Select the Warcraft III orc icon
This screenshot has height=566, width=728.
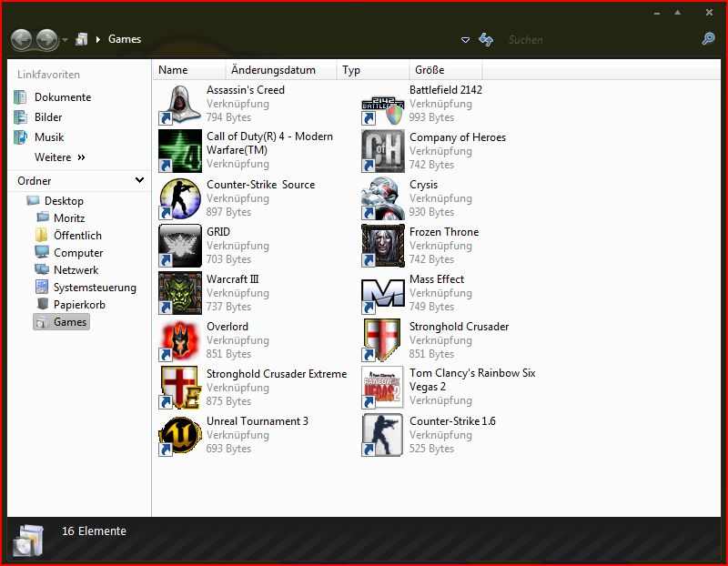click(180, 293)
